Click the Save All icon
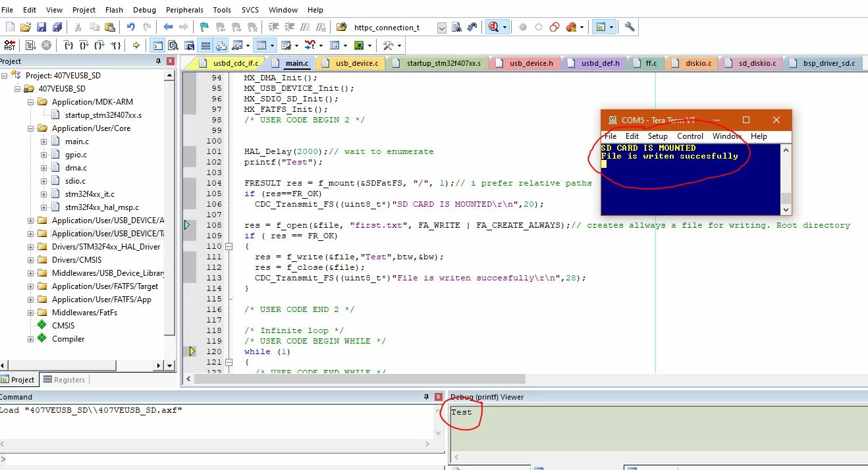The width and height of the screenshot is (868, 470). (x=57, y=27)
